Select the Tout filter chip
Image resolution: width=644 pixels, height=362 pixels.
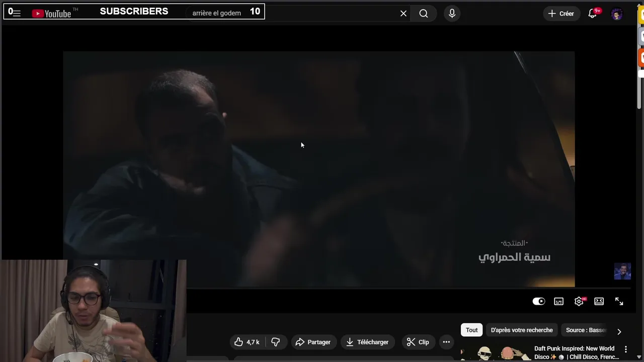click(x=471, y=330)
